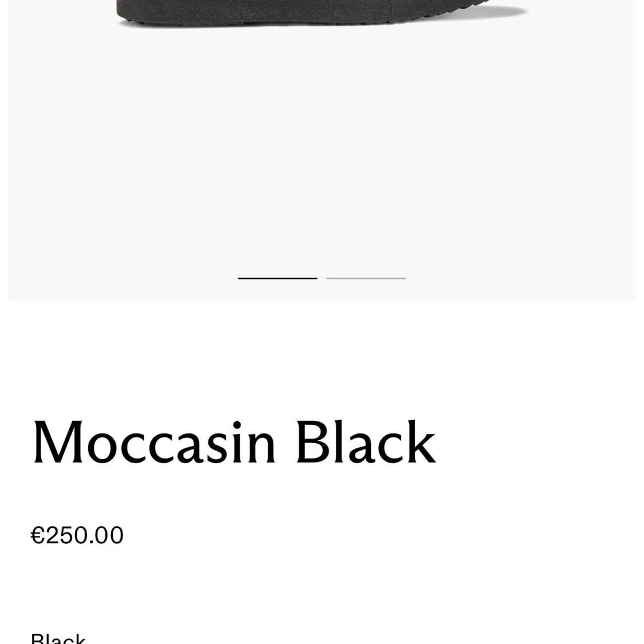Click the euro symbol in the price
This screenshot has height=644, width=644.
(38, 535)
